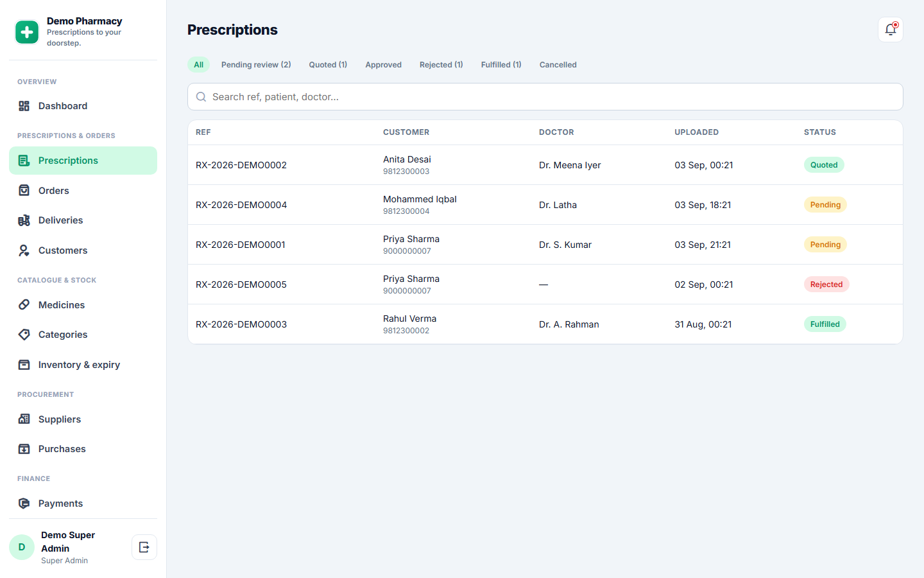Click the Payments wallet icon
The image size is (924, 578).
(24, 504)
